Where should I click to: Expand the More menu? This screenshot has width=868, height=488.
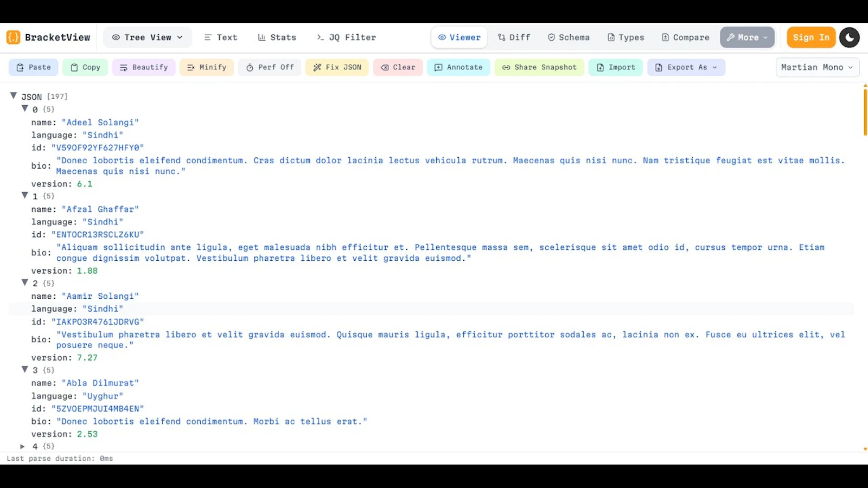[747, 37]
